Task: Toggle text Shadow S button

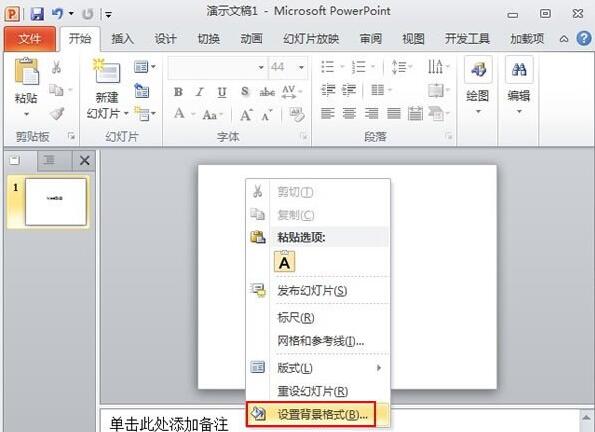Action: [245, 91]
